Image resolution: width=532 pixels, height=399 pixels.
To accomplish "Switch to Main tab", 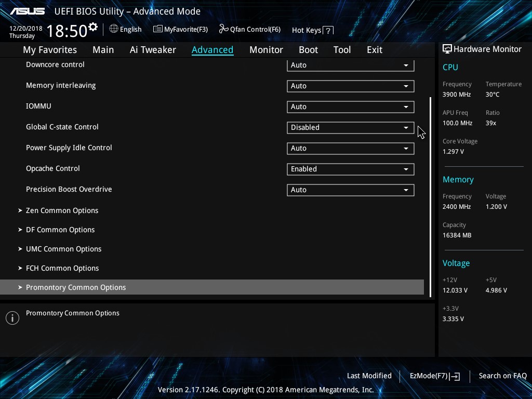I will pyautogui.click(x=103, y=50).
